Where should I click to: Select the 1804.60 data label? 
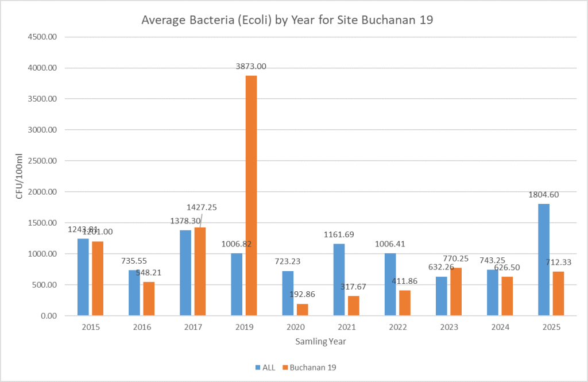coord(543,195)
